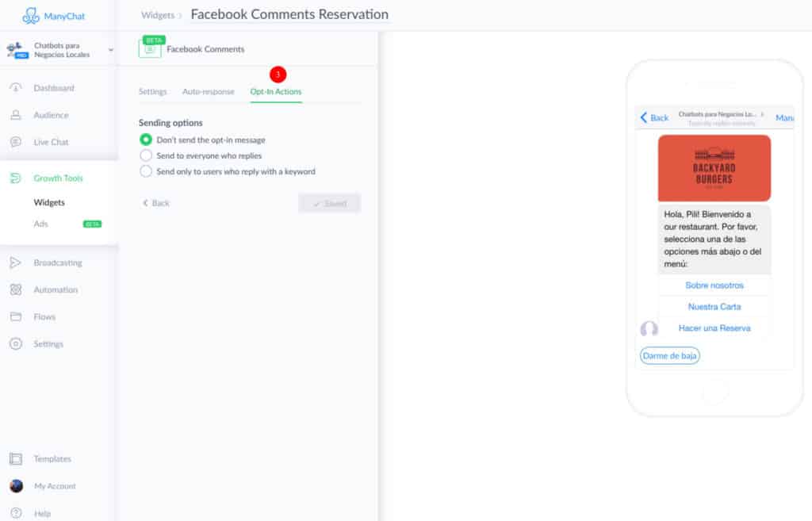
Task: Click the Manage link in preview header
Action: pyautogui.click(x=784, y=117)
